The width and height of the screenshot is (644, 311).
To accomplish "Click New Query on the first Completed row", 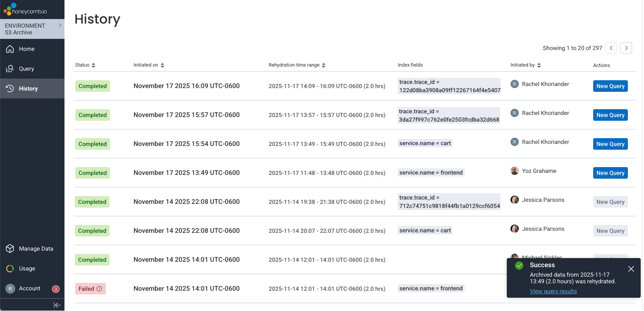I will tap(611, 86).
